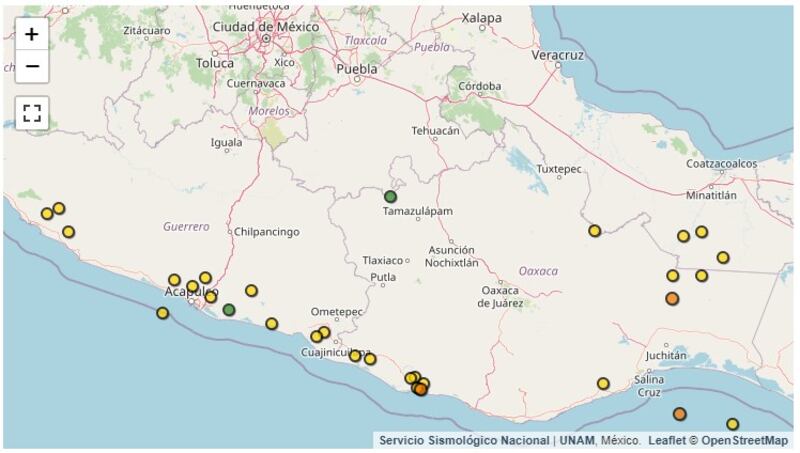Viewport: 800px width, 453px height.
Task: Select yellow offshore marker southwest of Acapulco
Action: (163, 313)
